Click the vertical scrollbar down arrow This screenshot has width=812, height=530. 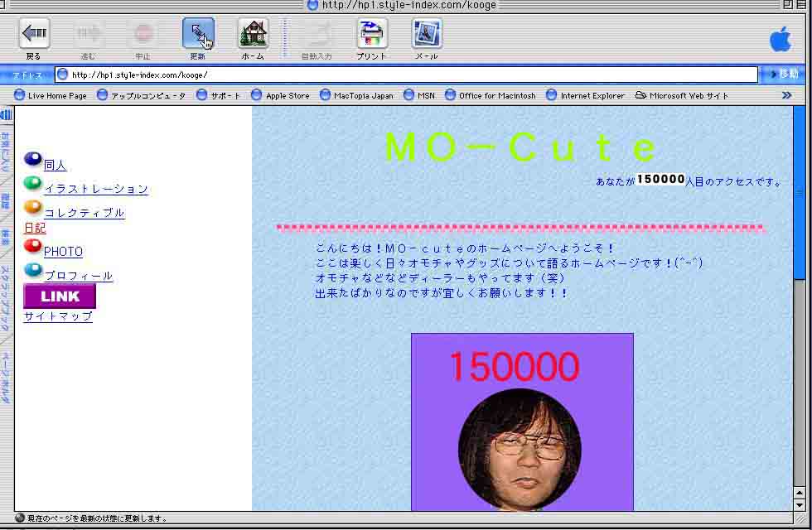point(800,504)
